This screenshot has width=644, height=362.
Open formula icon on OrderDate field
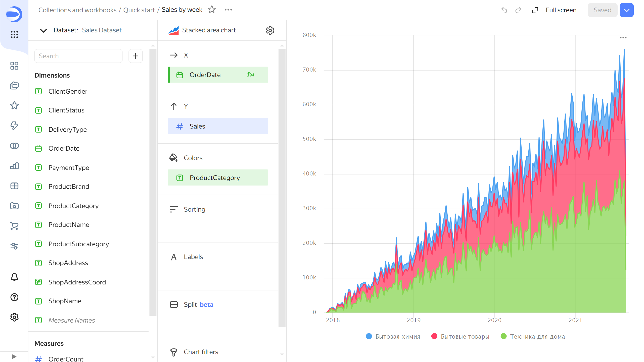[x=250, y=75]
